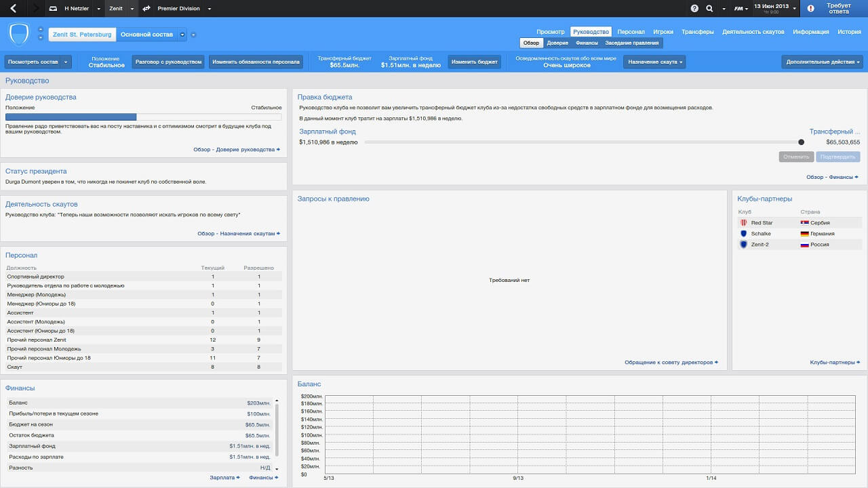Open the date dropdown arrow
Viewport: 868px width, 488px height.
pyautogui.click(x=793, y=9)
